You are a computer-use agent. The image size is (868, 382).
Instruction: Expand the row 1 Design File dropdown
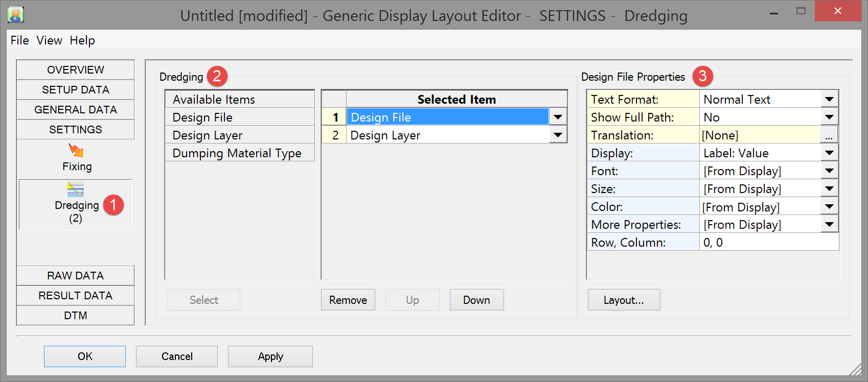pyautogui.click(x=558, y=117)
